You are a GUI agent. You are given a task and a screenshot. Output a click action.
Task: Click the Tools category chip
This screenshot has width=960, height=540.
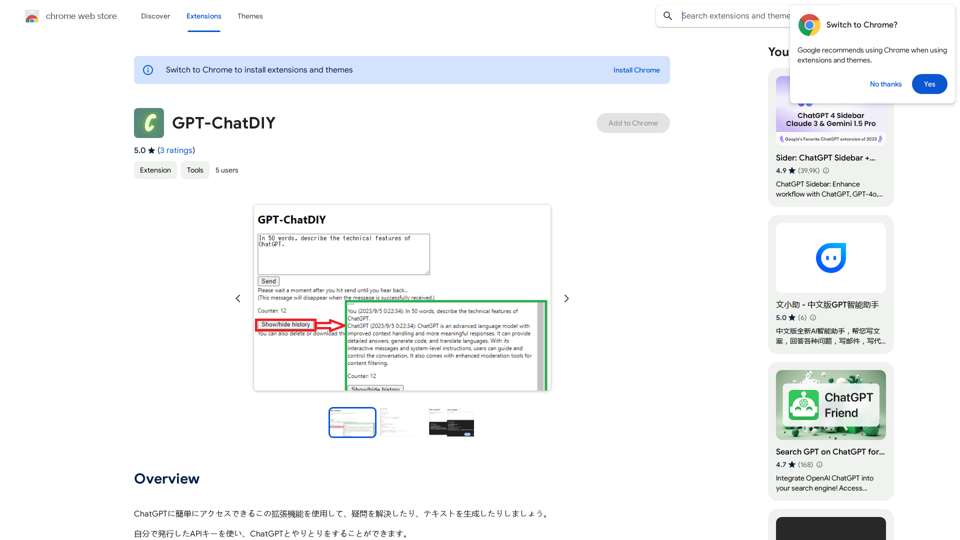click(x=195, y=170)
